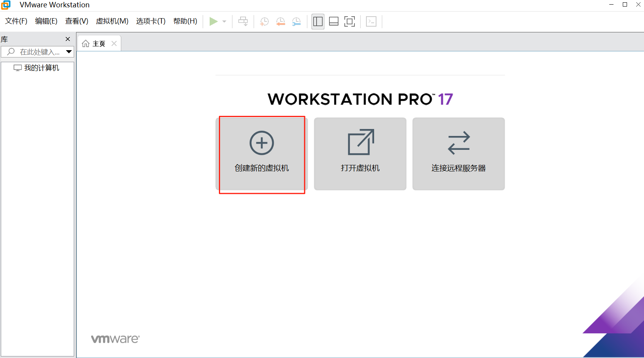This screenshot has width=644, height=358.
Task: Open the 选项卡(T) menu
Action: click(151, 21)
